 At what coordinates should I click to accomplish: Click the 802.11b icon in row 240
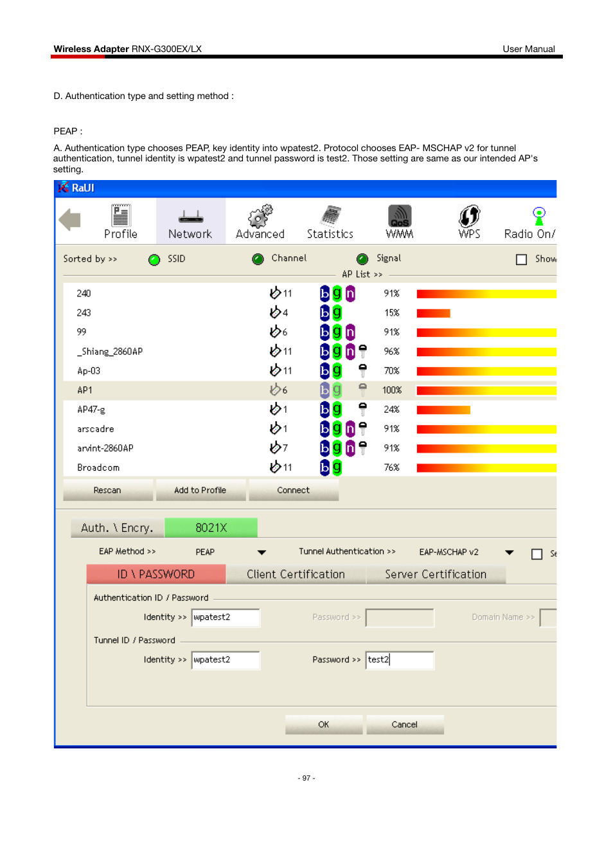click(x=324, y=293)
